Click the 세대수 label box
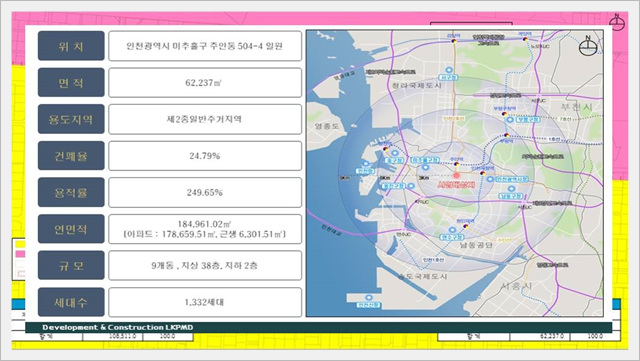Image resolution: width=640 pixels, height=361 pixels. coord(71,302)
